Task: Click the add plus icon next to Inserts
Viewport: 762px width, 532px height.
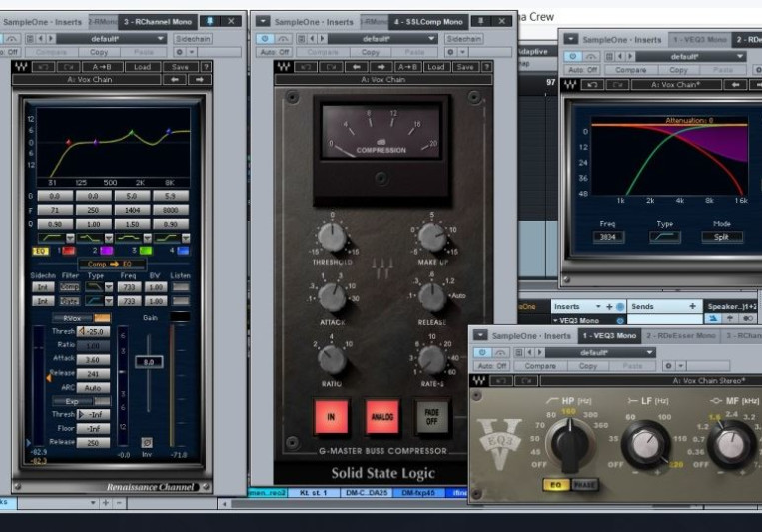Action: point(609,307)
